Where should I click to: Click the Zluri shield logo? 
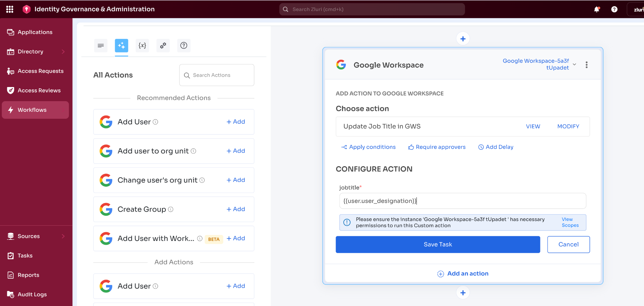click(27, 9)
